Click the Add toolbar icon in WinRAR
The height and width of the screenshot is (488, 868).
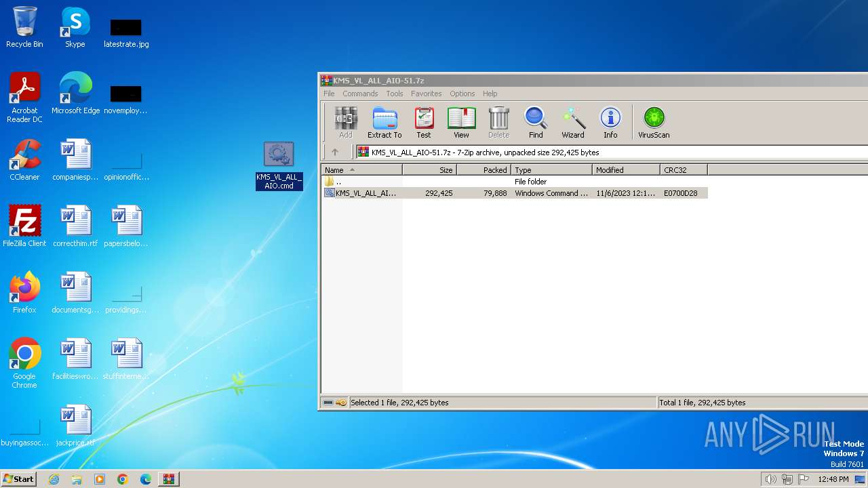(346, 123)
